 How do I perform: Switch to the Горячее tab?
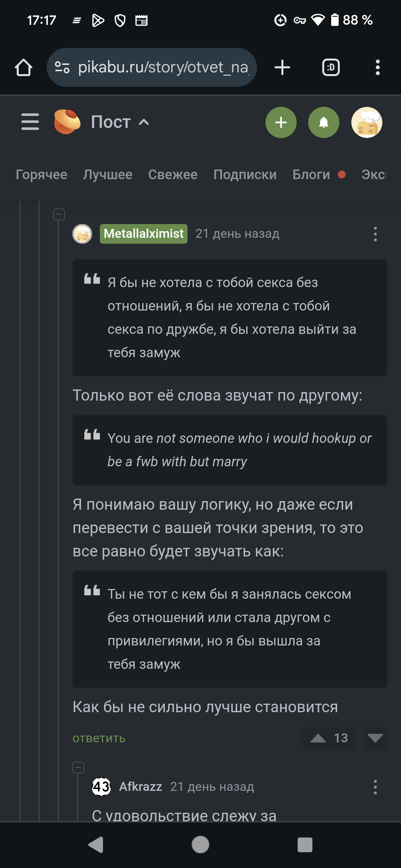[x=42, y=174]
